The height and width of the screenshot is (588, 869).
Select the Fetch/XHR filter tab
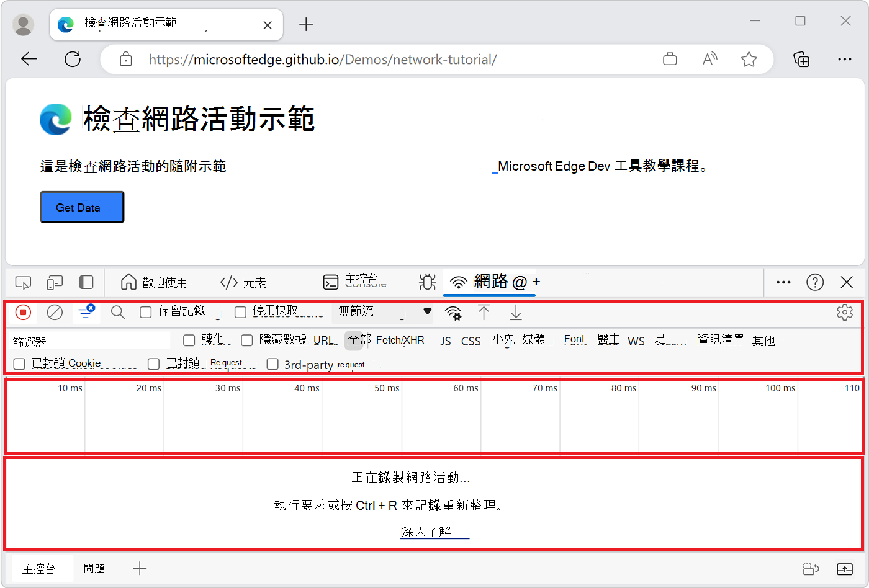tap(401, 340)
